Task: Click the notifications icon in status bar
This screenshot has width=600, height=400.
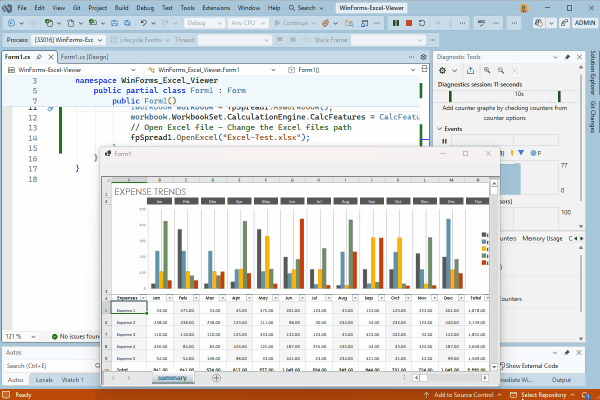Action: tap(585, 395)
